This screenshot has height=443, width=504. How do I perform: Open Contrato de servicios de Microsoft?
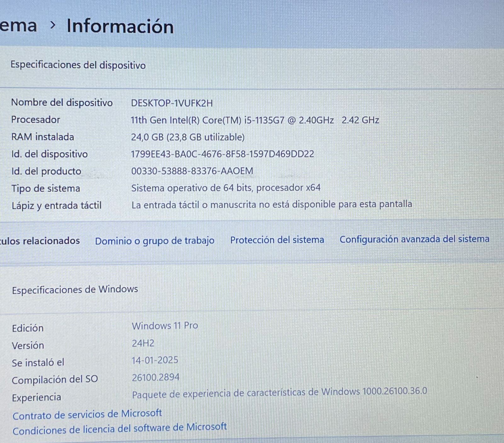click(87, 414)
